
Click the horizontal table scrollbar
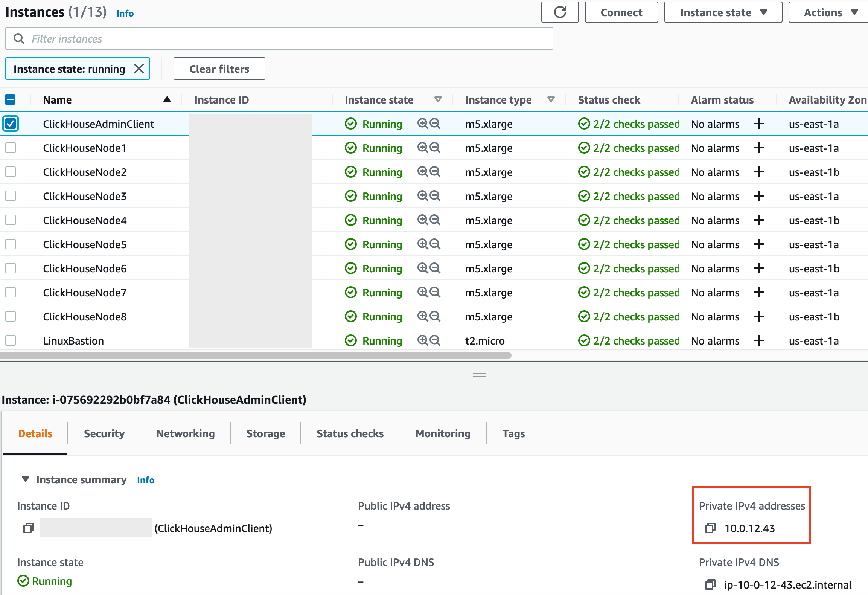256,355
